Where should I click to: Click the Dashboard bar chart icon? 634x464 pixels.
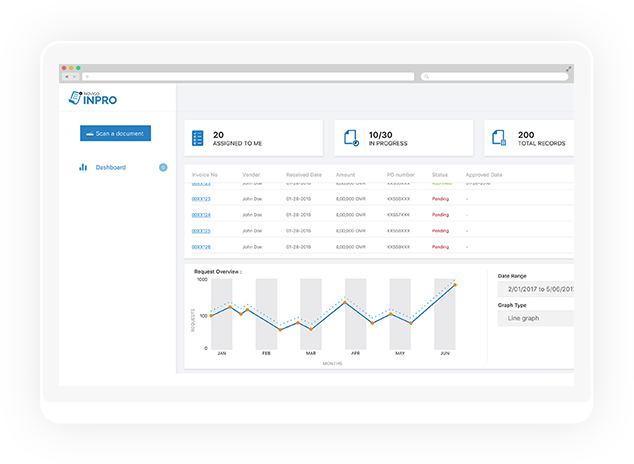(x=83, y=167)
